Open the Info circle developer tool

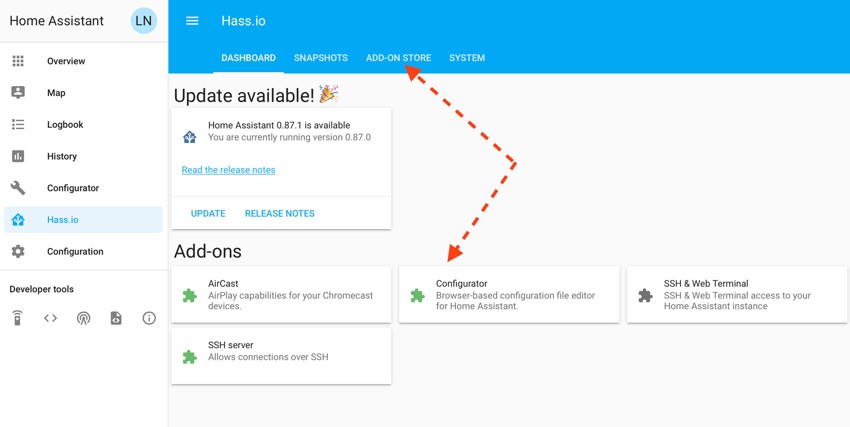click(x=149, y=318)
